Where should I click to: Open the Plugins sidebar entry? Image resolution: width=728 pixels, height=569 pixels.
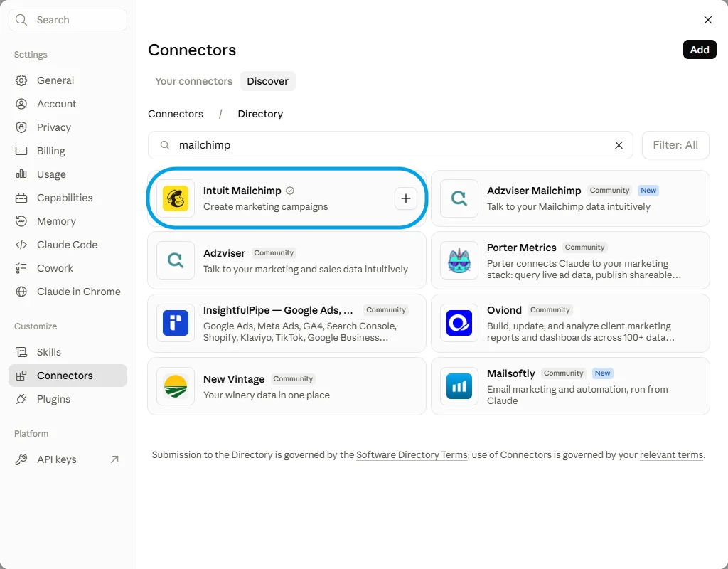click(x=68, y=399)
